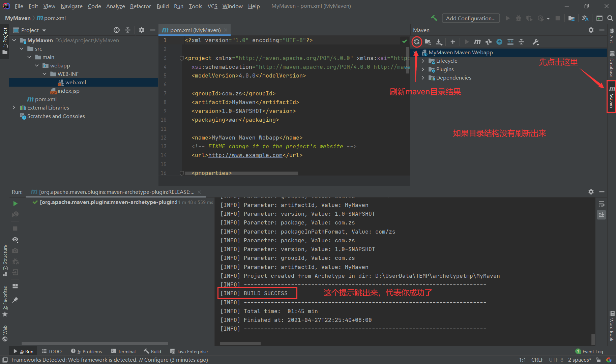
Task: Expand the Lifecycle node in Maven
Action: pyautogui.click(x=423, y=61)
